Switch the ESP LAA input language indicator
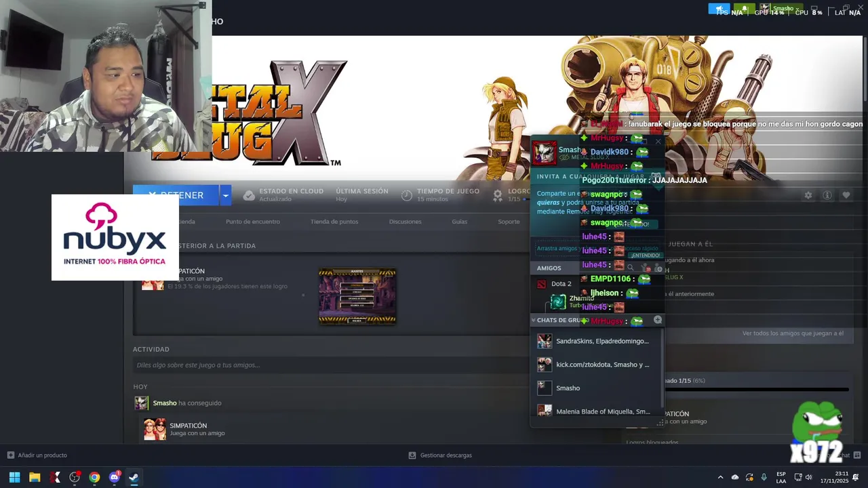Screen dimensions: 868x488 781,477
